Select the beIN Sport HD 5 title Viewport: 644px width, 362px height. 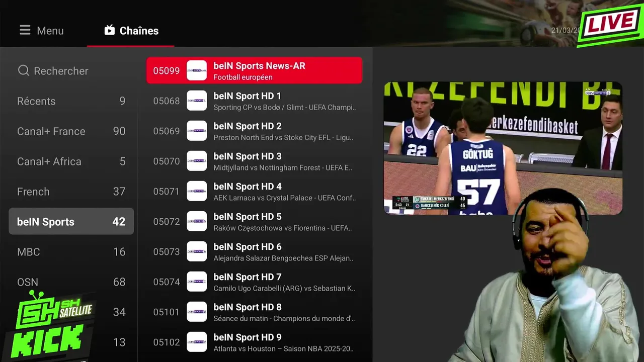tap(247, 217)
